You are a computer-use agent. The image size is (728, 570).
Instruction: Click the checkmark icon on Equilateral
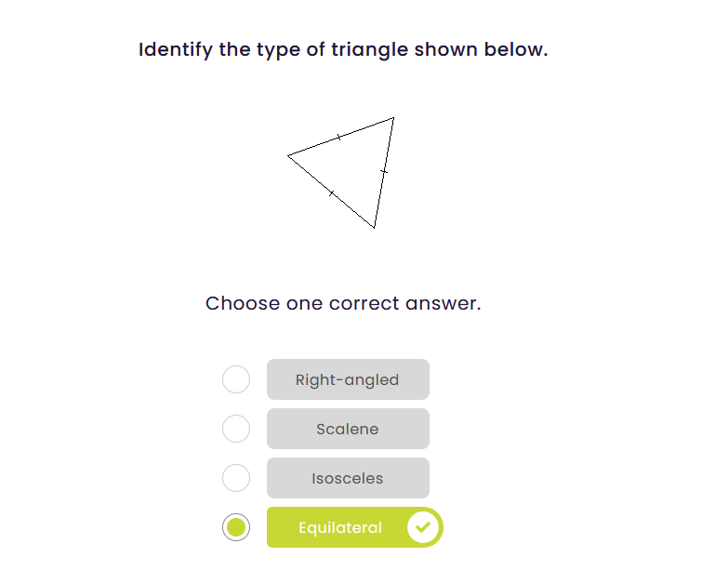tap(423, 528)
